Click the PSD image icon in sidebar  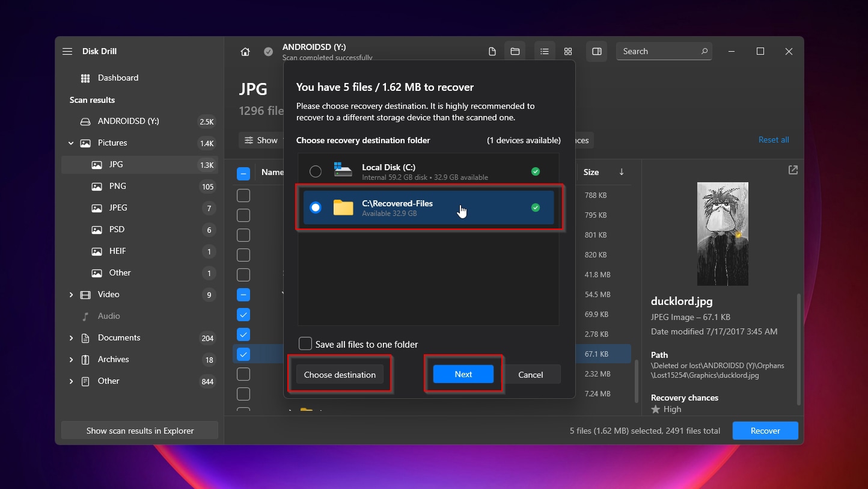click(x=96, y=230)
